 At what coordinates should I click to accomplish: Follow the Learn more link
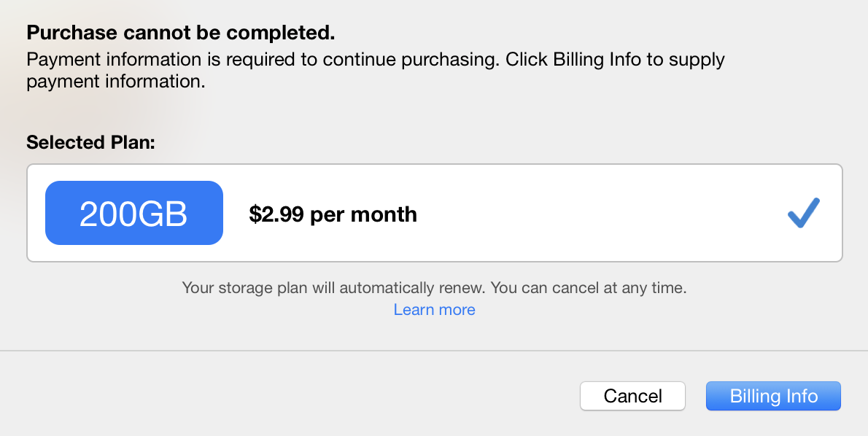tap(434, 310)
